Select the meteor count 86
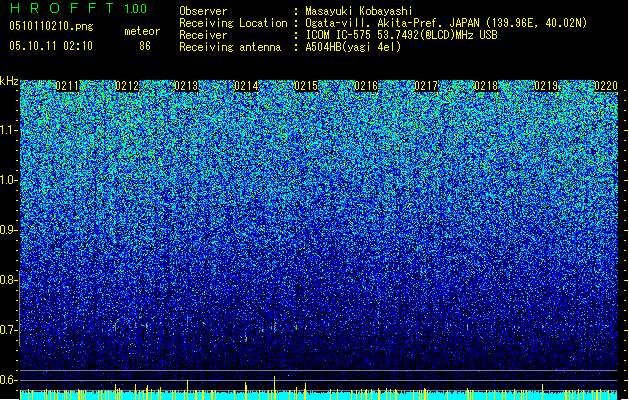This screenshot has height=400, width=629. 145,46
